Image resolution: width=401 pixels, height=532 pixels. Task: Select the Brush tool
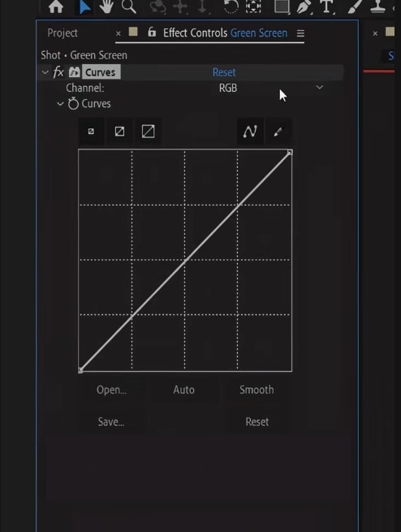[x=355, y=6]
